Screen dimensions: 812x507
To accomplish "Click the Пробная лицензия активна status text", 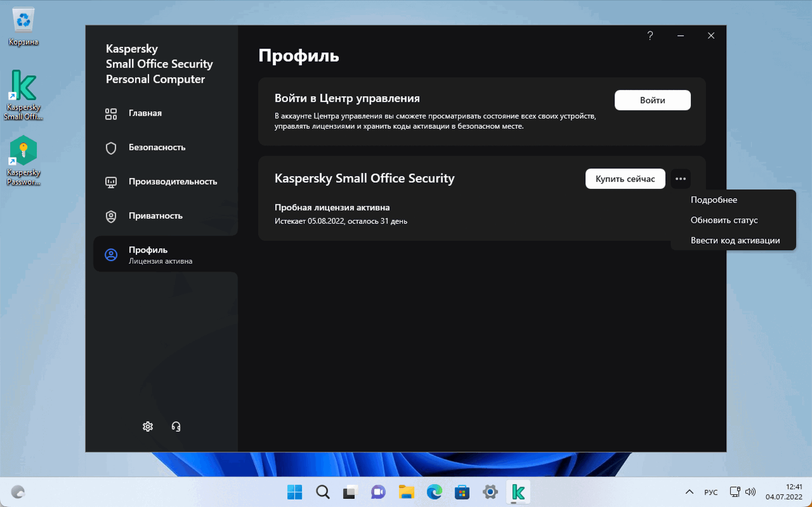I will coord(332,207).
